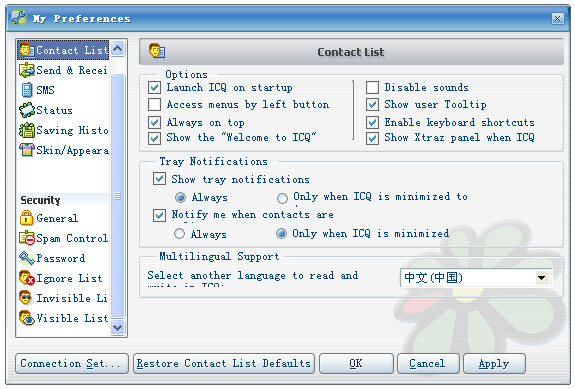Click the Skin/Appearance icon
Viewport: 575px width, 389px height.
26,150
